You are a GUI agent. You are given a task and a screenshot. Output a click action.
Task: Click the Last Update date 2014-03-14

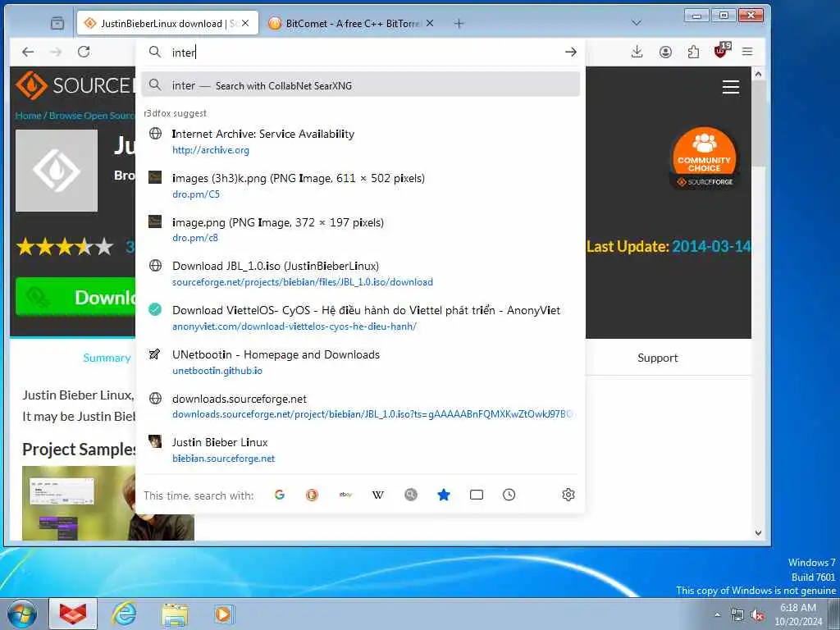point(711,246)
